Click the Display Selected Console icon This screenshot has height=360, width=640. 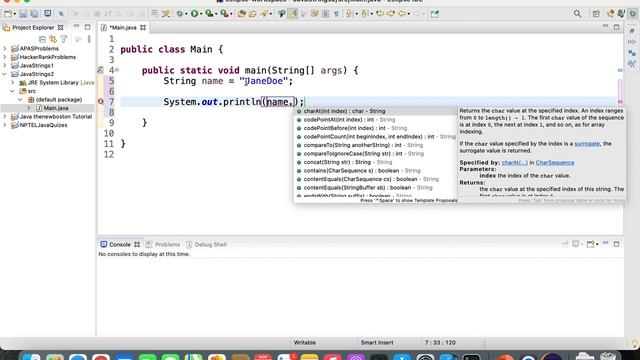click(576, 244)
